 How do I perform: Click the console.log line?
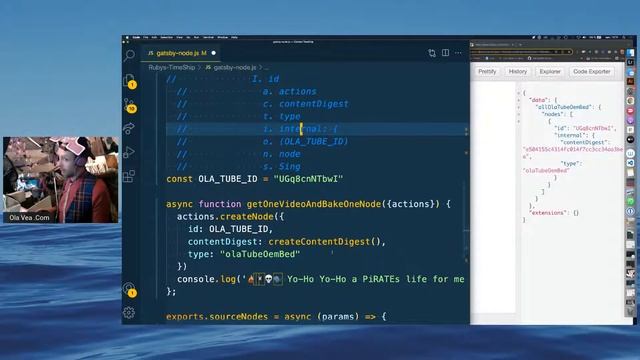point(320,279)
